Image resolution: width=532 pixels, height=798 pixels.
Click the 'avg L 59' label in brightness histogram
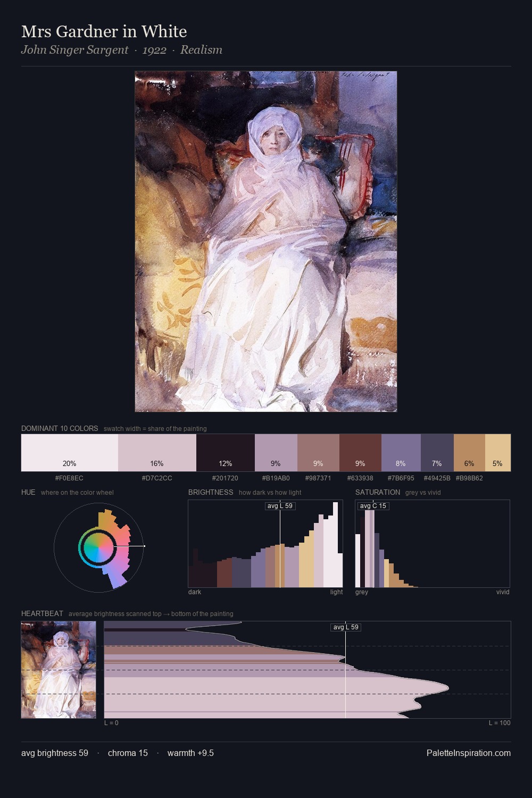[280, 506]
